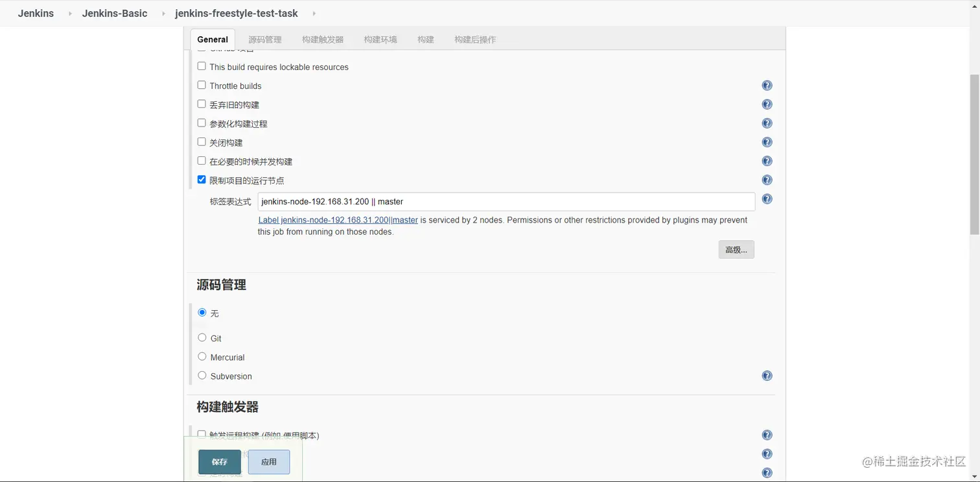Image resolution: width=980 pixels, height=482 pixels.
Task: Open help for 在必要的时候并发构建
Action: point(767,161)
